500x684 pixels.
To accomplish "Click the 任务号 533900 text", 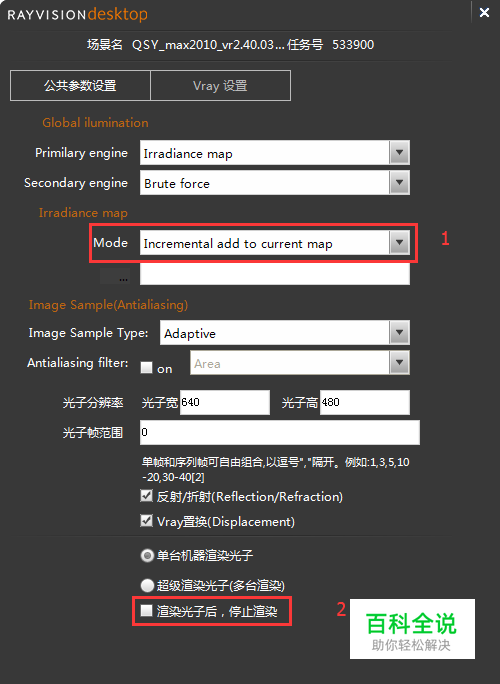I will click(330, 44).
